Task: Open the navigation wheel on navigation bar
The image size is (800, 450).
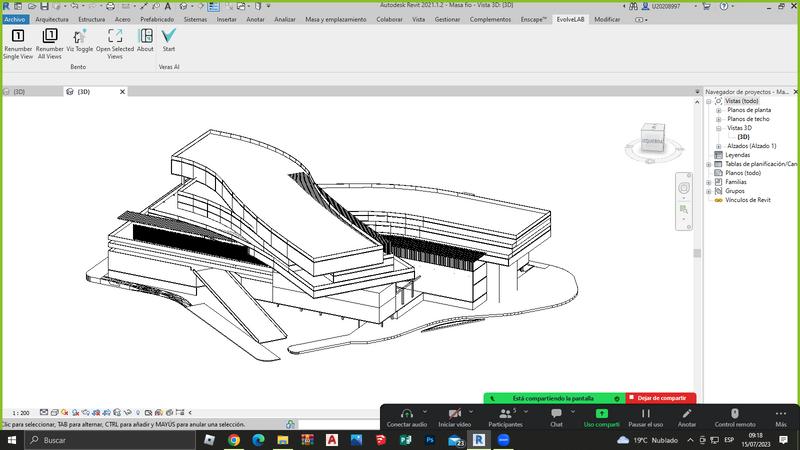Action: (x=684, y=188)
